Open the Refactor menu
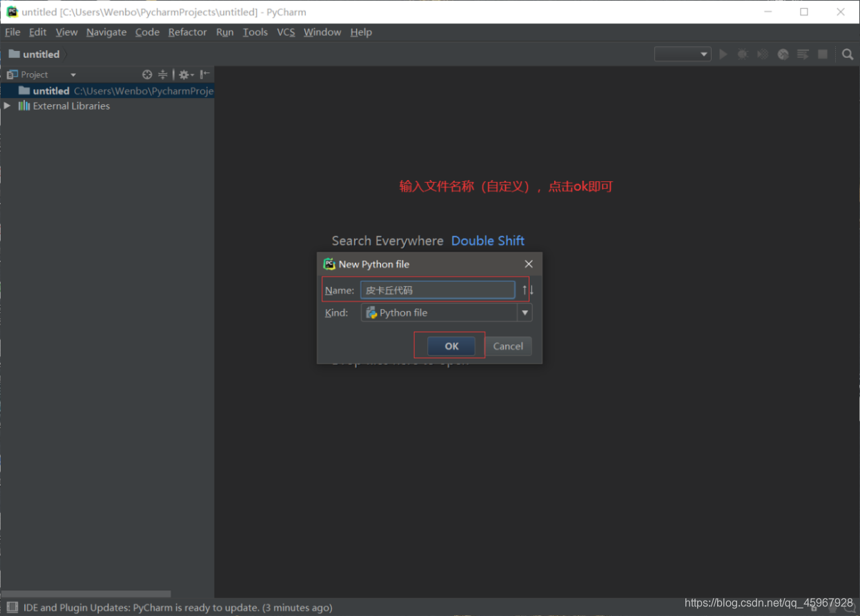This screenshot has height=616, width=860. [188, 32]
